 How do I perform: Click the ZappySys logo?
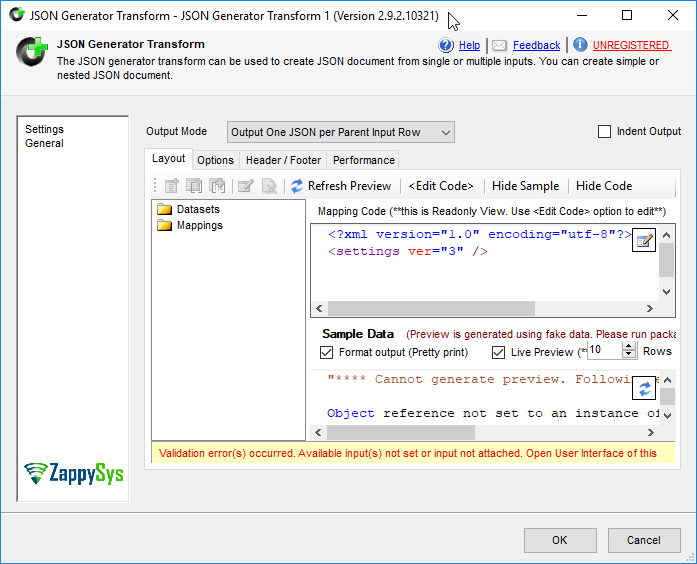(x=74, y=473)
